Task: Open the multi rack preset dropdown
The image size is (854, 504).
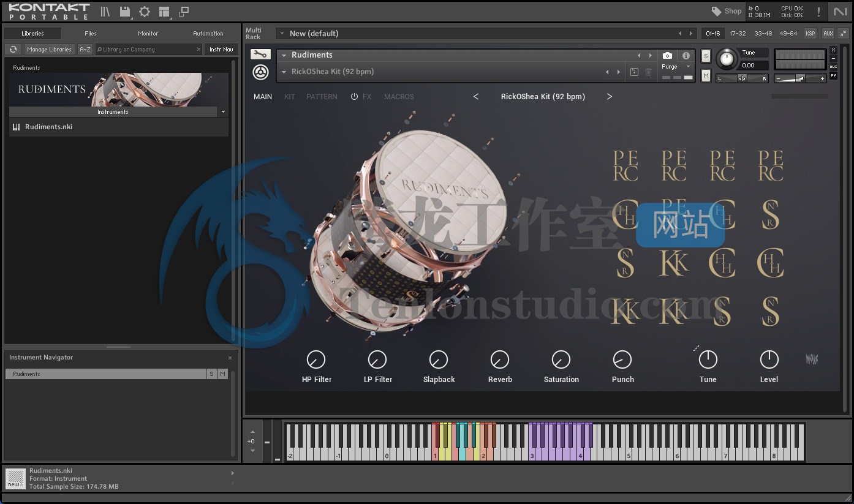Action: coord(282,34)
